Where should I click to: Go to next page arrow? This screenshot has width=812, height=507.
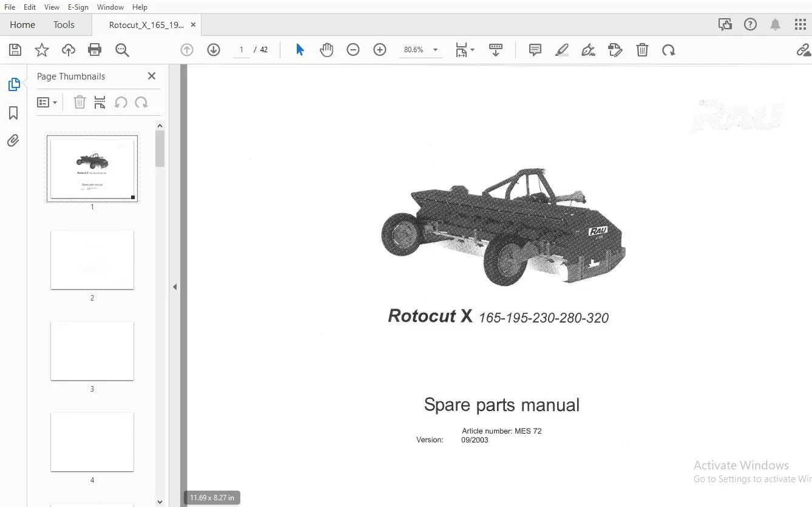(214, 50)
